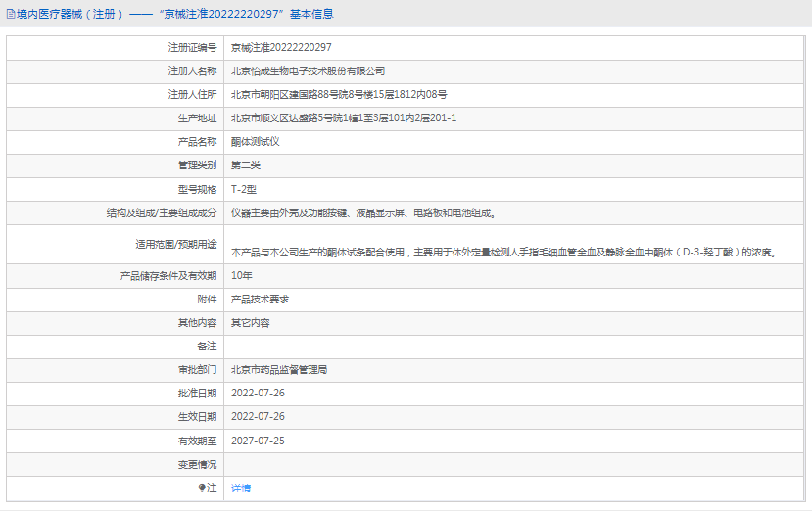Screen dimensions: 812x511
Task: Select the label 结构及组成/主要组成成分
Action: [x=162, y=213]
